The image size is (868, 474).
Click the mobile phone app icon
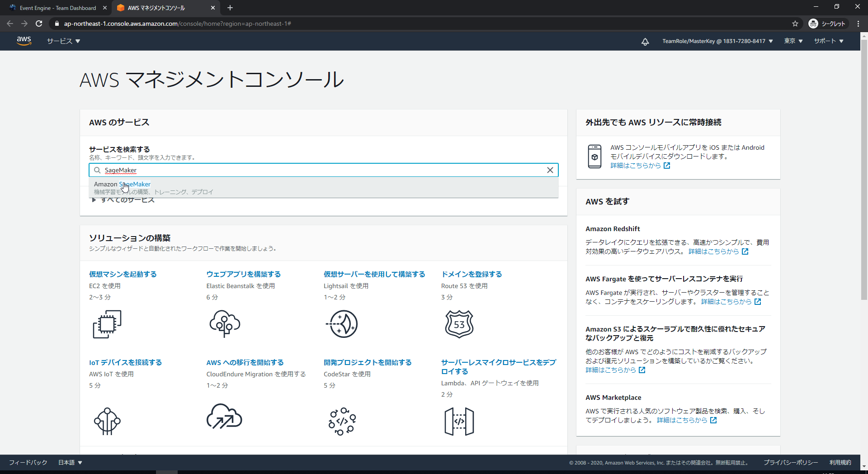(594, 156)
